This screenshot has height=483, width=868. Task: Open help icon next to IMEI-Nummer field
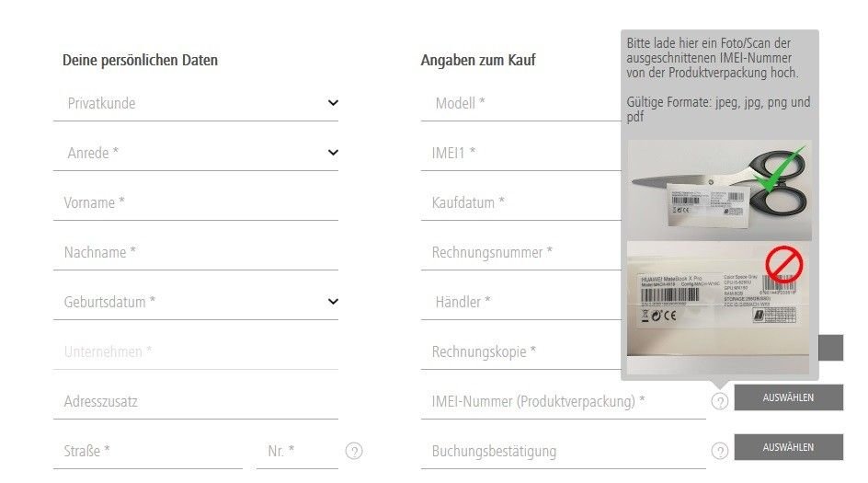point(720,401)
